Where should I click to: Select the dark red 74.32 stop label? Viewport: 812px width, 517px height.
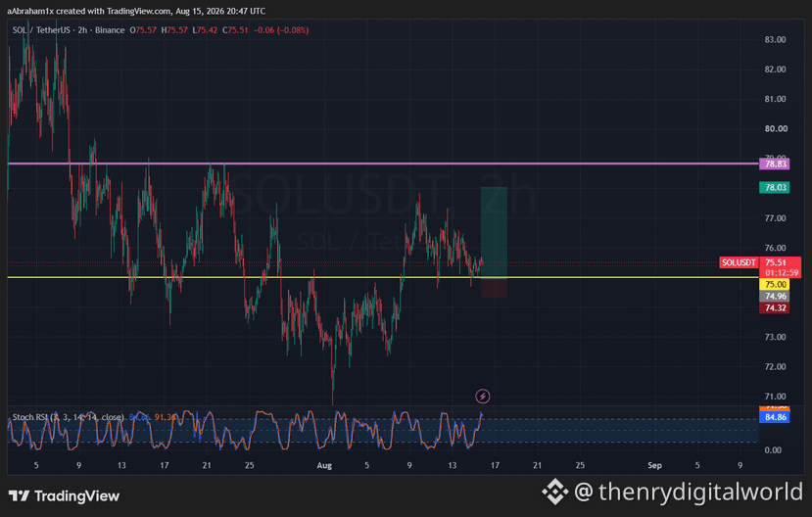pyautogui.click(x=775, y=307)
